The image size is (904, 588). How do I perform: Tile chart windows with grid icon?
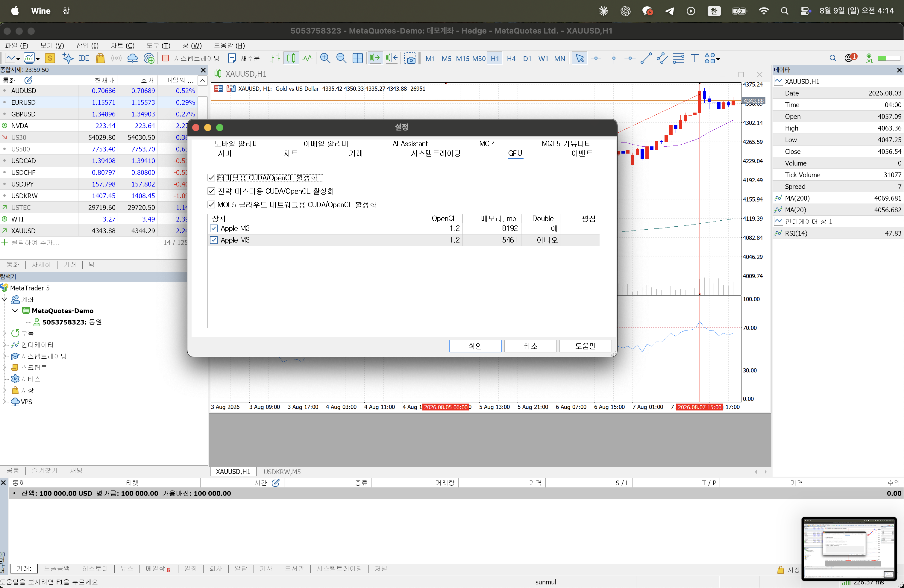tap(357, 58)
